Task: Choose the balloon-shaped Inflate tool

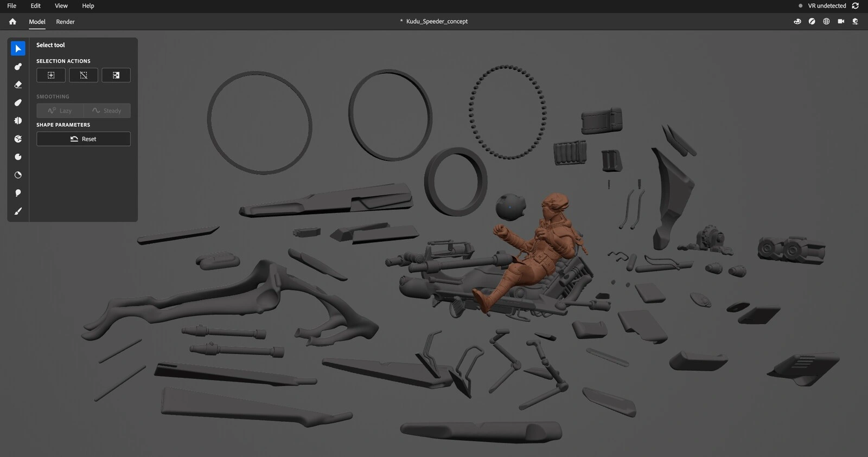Action: 18,193
